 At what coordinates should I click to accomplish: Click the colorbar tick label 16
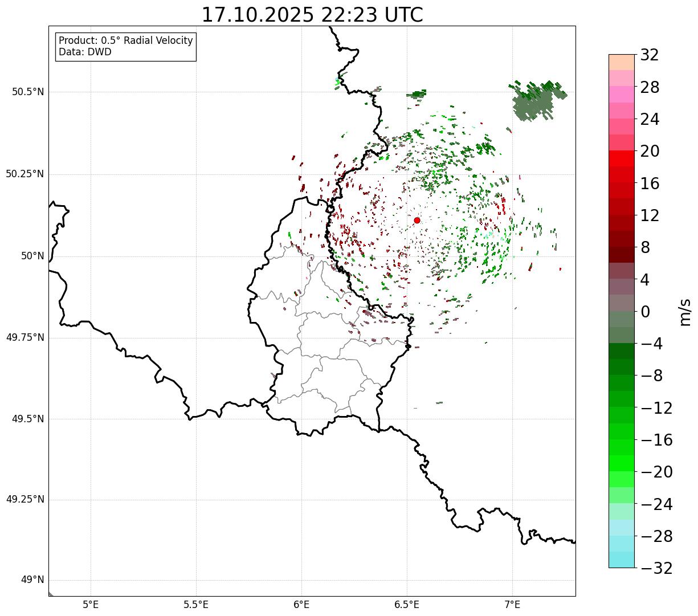pyautogui.click(x=650, y=183)
